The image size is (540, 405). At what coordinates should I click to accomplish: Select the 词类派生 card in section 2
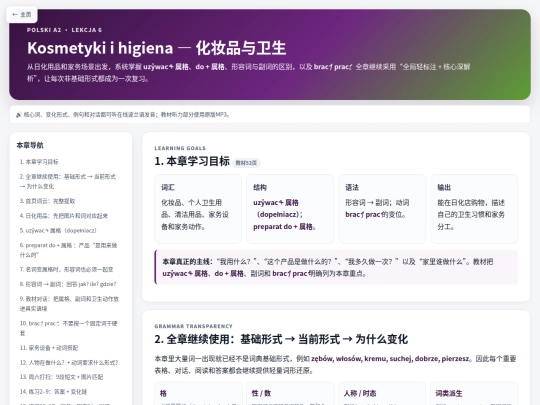[474, 394]
